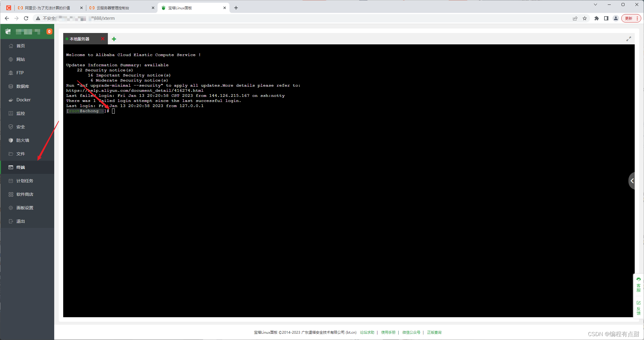Open the 网站 websites sidebar item
The image size is (644, 340).
click(x=27, y=59)
